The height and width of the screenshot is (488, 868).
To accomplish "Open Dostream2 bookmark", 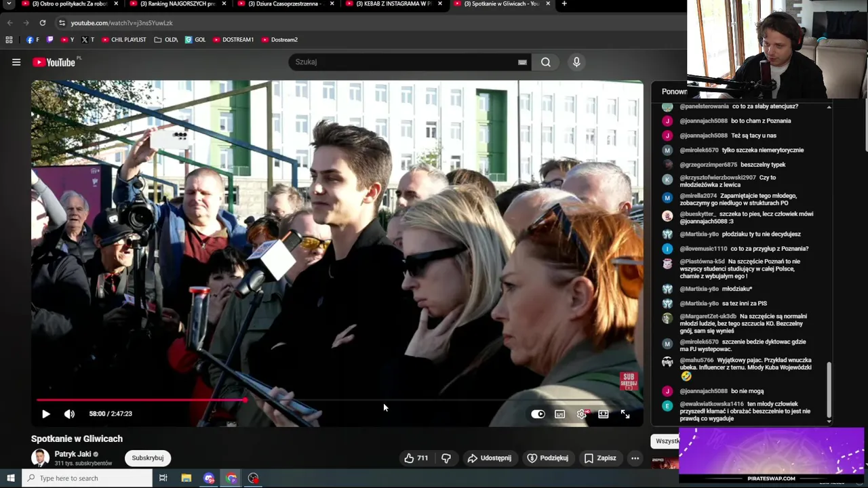I will [279, 39].
